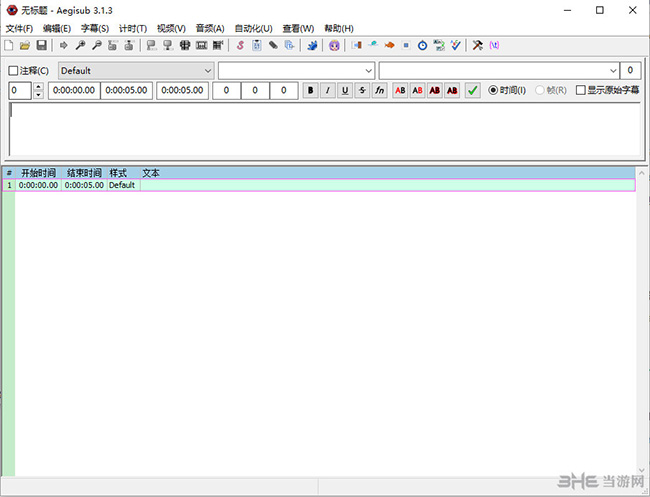Jump video to subtitle end
The image size is (650, 497).
tap(129, 45)
